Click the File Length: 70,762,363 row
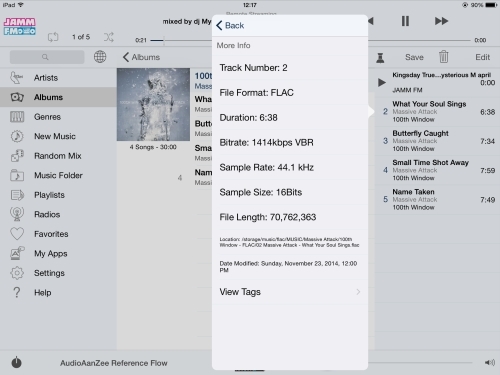This screenshot has height=375, width=500. [290, 217]
